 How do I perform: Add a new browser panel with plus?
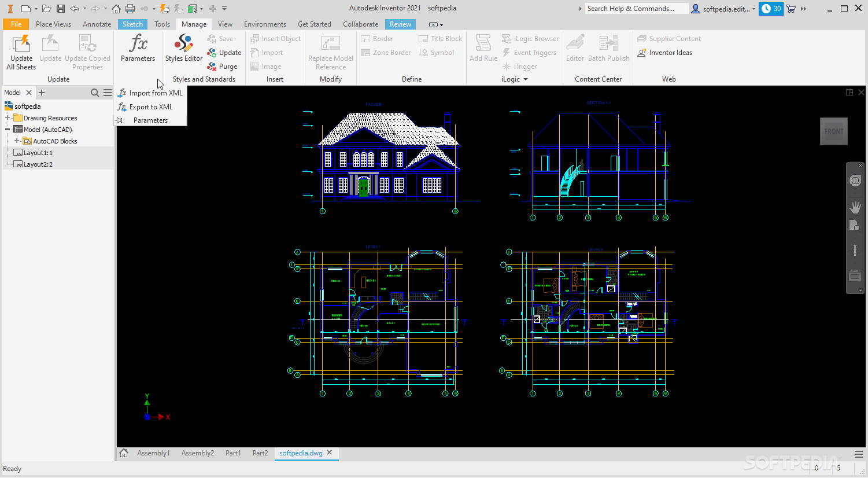click(x=42, y=93)
